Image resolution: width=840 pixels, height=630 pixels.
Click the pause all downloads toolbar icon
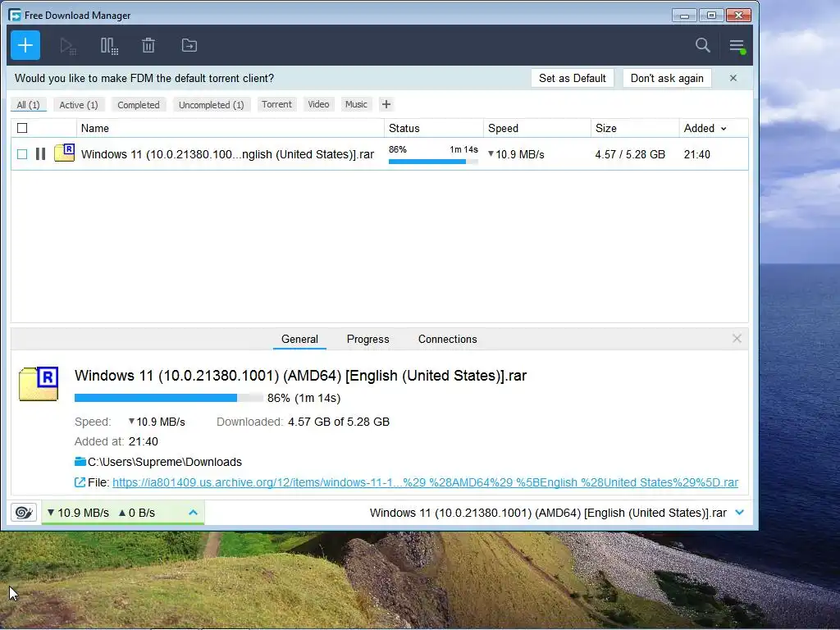pyautogui.click(x=109, y=46)
